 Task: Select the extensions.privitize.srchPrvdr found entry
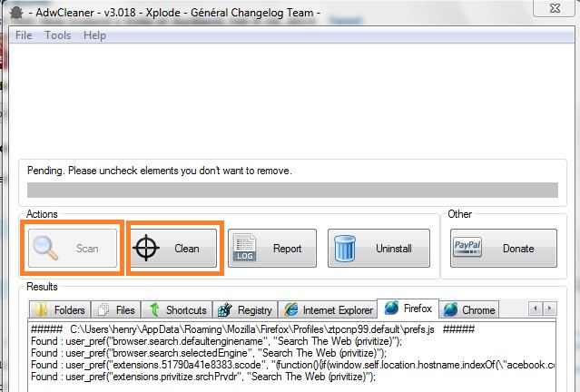tap(203, 377)
